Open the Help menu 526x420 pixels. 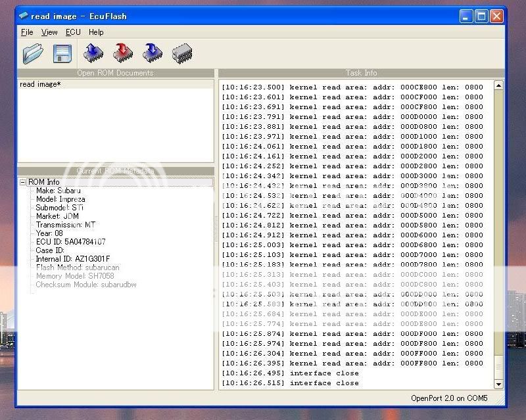tap(96, 32)
